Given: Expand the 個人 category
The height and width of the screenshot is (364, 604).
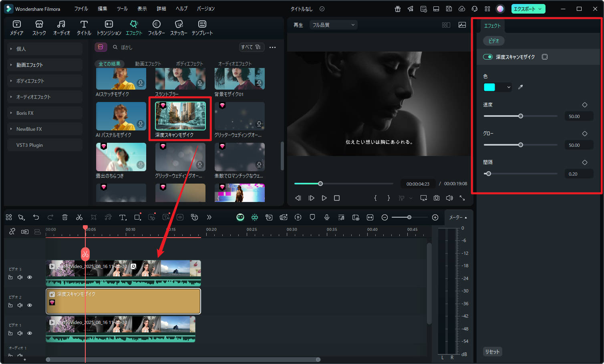Looking at the screenshot, I should click(x=45, y=49).
